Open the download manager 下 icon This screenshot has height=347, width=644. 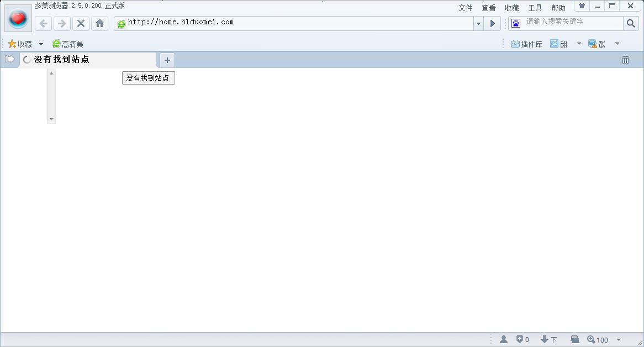point(548,339)
